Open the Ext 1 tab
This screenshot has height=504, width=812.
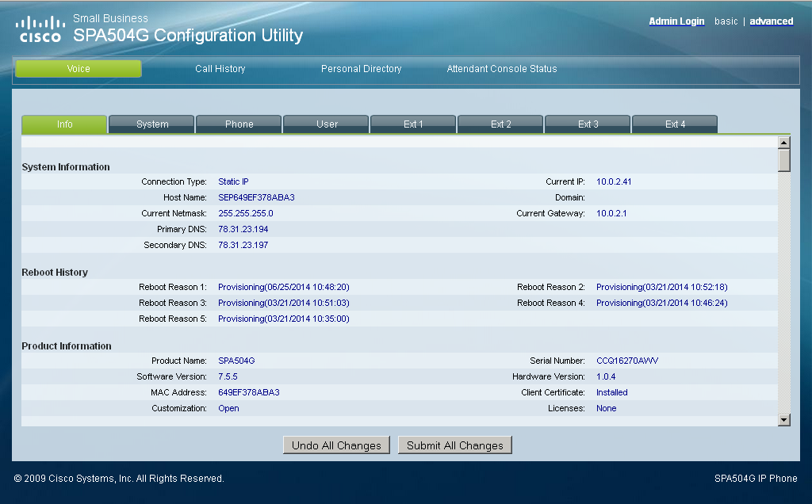(x=413, y=124)
